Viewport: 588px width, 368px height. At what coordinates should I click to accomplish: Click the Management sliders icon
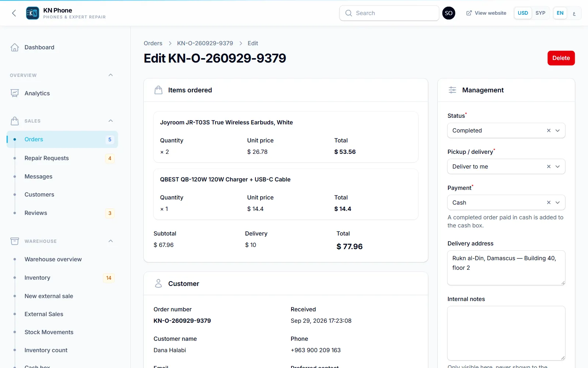(x=452, y=90)
